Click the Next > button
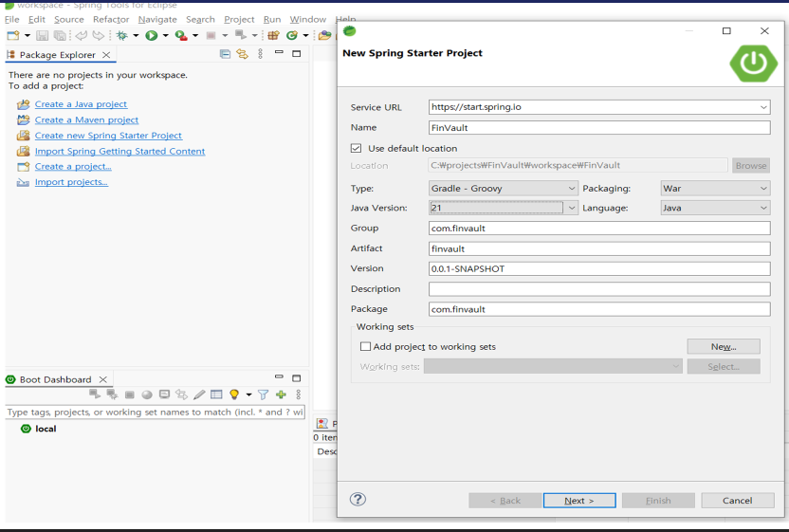The width and height of the screenshot is (789, 532). 579,501
